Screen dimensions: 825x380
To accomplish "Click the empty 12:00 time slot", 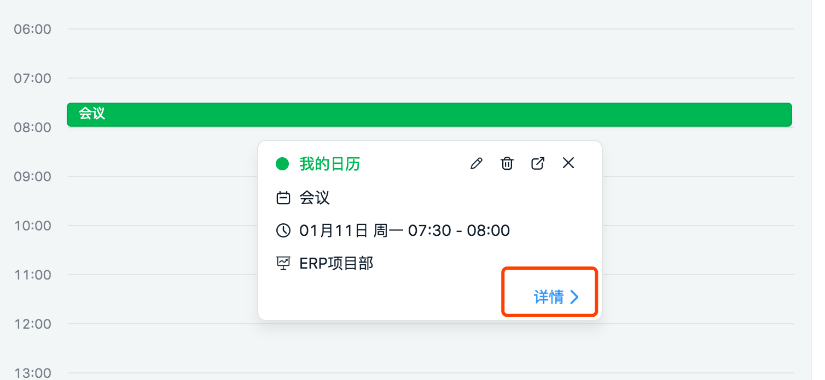I will pyautogui.click(x=430, y=348).
